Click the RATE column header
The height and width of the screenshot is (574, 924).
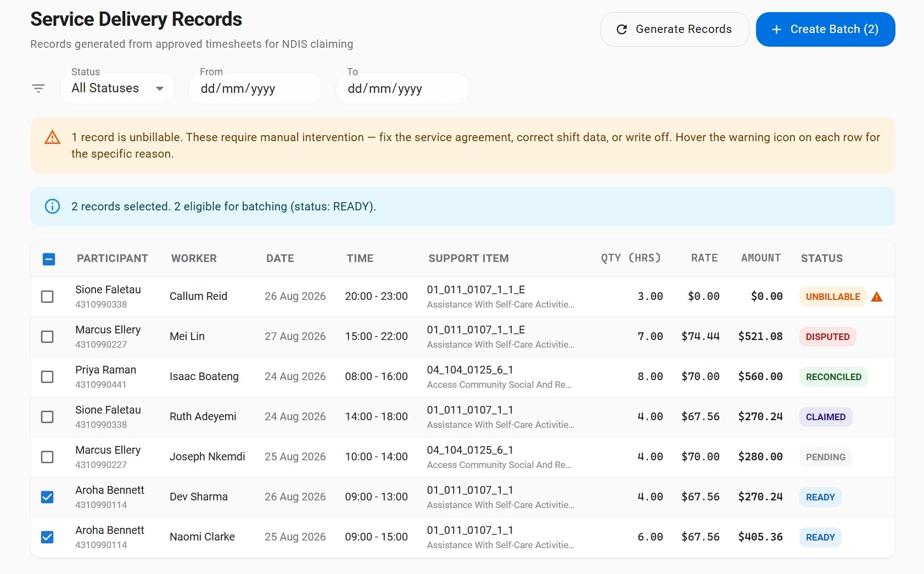click(x=704, y=258)
